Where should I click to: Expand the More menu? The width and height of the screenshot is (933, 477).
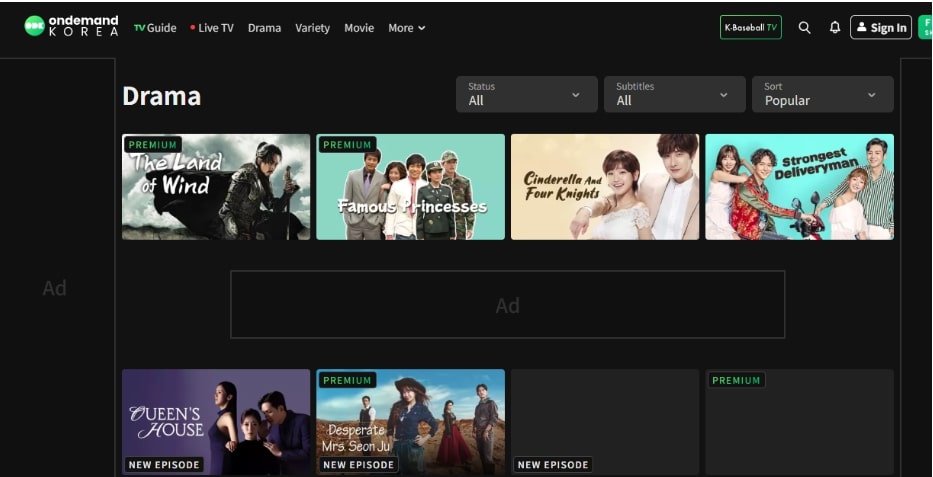pos(407,28)
